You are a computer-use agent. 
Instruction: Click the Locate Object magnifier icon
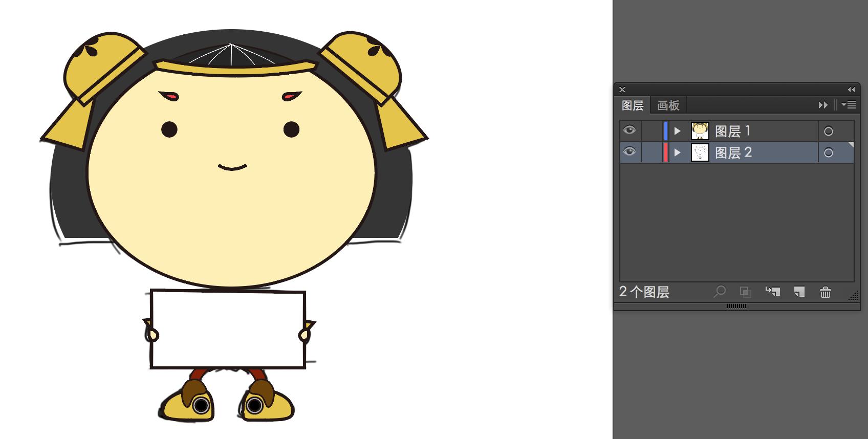[720, 292]
